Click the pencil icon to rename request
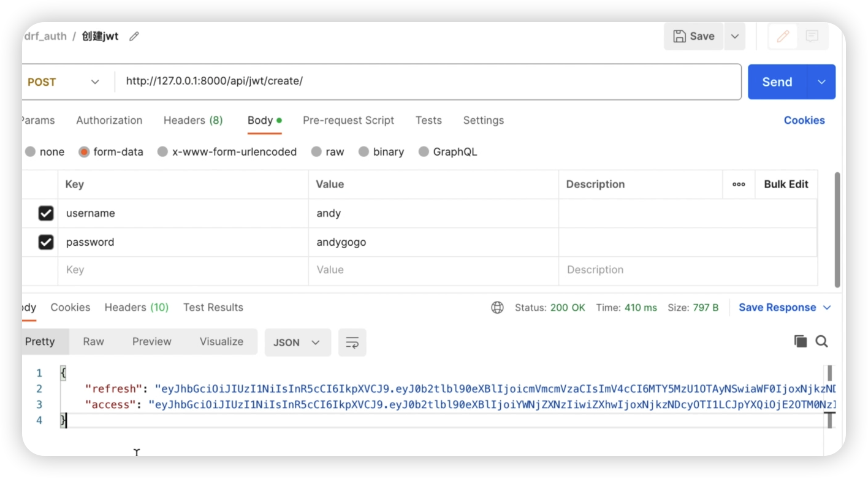This screenshot has width=868, height=478. point(134,36)
